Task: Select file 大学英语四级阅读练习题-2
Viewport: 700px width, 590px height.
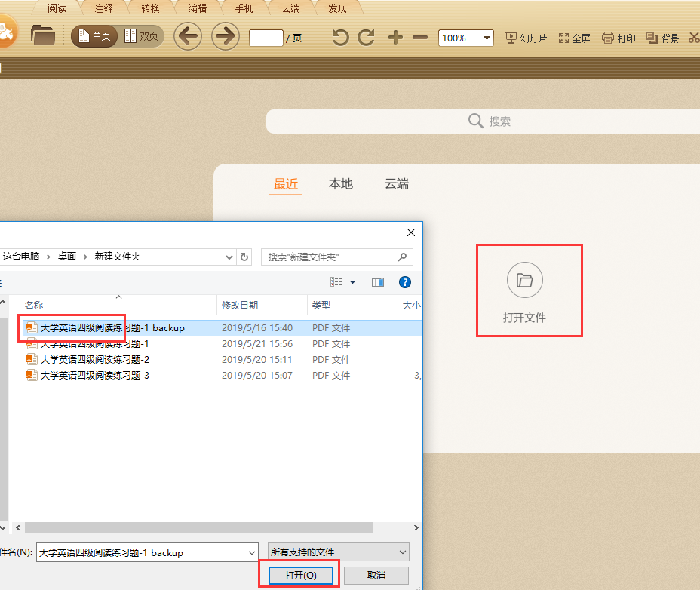Action: [x=222, y=360]
